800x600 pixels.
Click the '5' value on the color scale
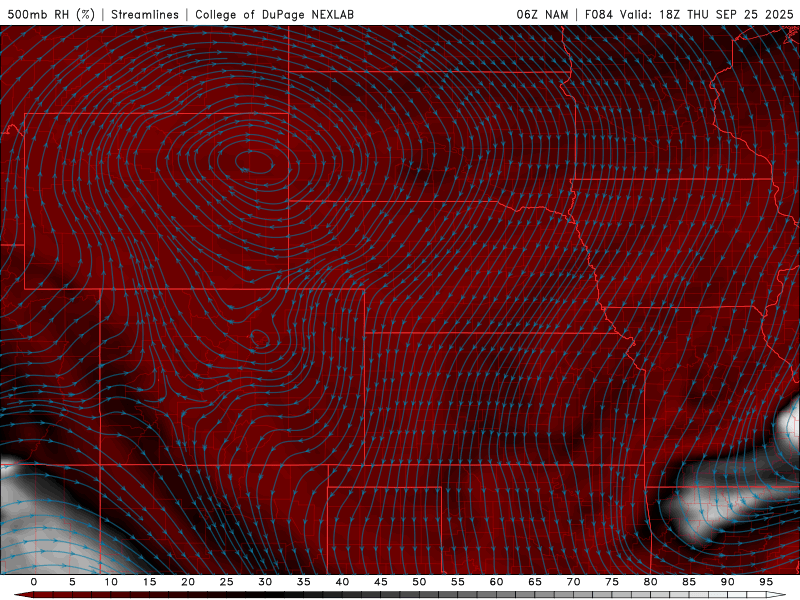pos(72,582)
